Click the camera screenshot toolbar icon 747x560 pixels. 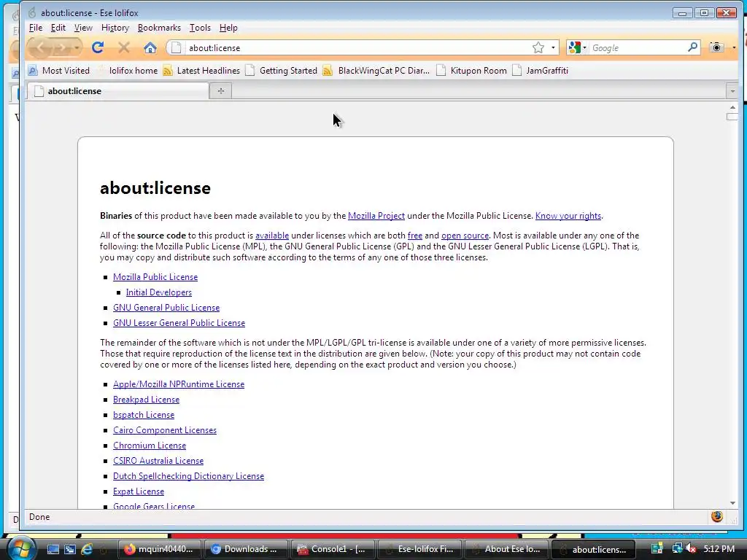click(x=716, y=47)
